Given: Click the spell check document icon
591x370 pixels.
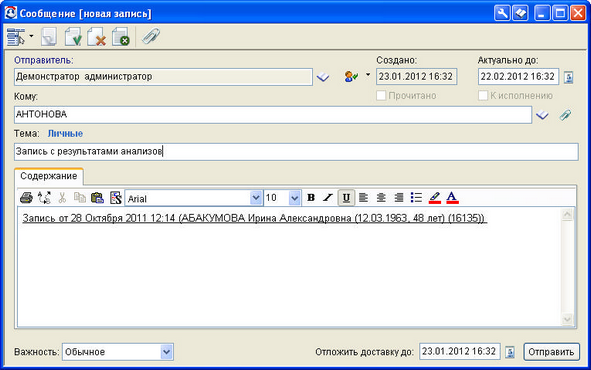Looking at the screenshot, I should [x=116, y=197].
